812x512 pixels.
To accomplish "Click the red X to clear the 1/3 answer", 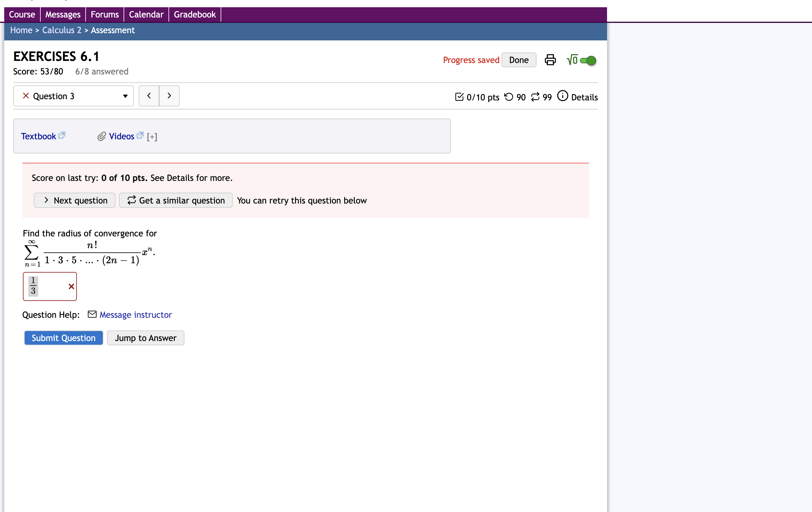I will (x=71, y=287).
